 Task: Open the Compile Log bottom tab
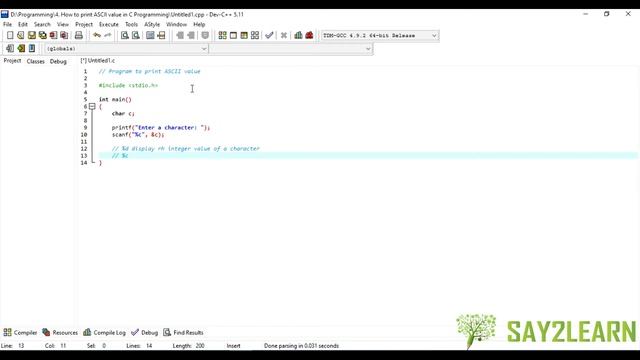point(104,333)
